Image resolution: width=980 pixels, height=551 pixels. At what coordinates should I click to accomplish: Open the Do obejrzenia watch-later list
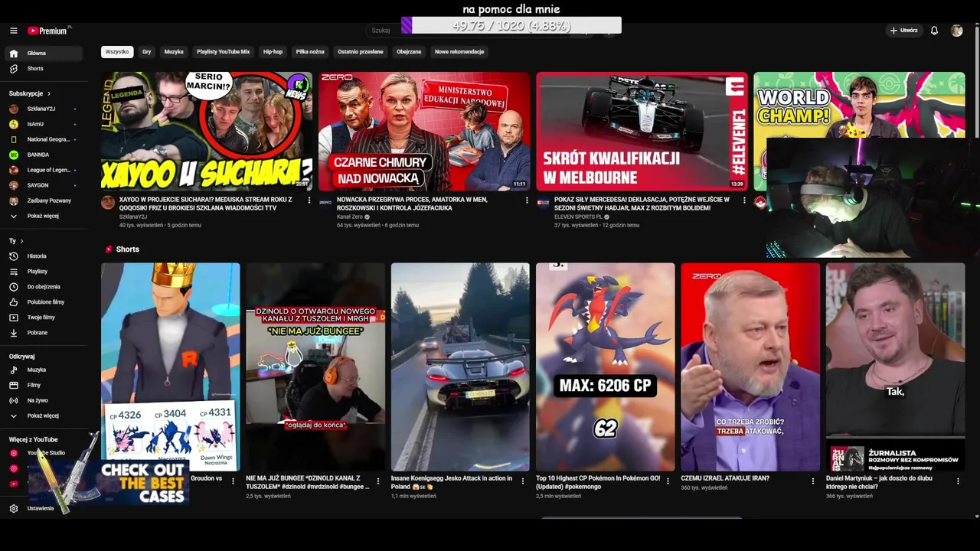[44, 287]
